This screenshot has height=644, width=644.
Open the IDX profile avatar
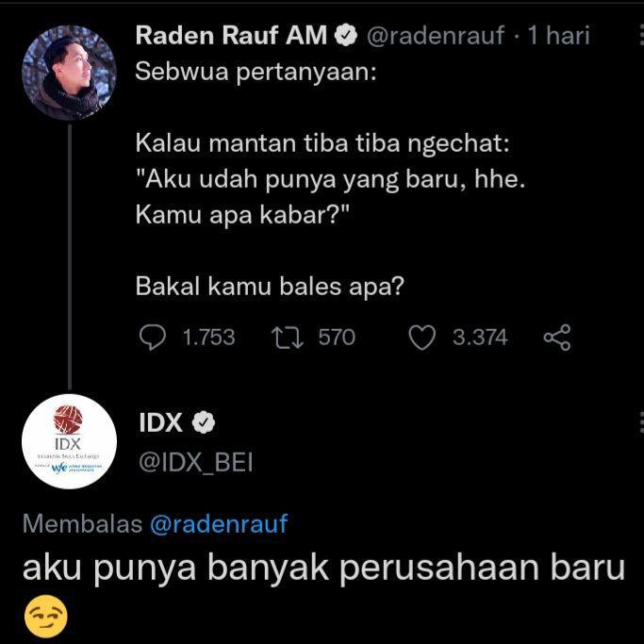pyautogui.click(x=69, y=441)
